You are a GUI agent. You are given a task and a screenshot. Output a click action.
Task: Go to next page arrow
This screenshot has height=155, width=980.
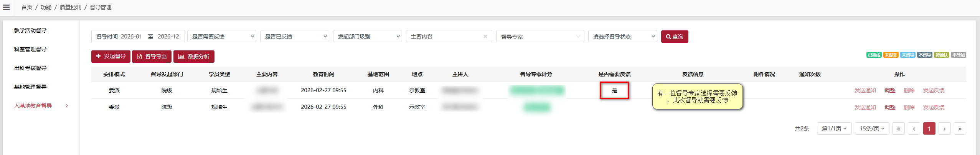(945, 128)
